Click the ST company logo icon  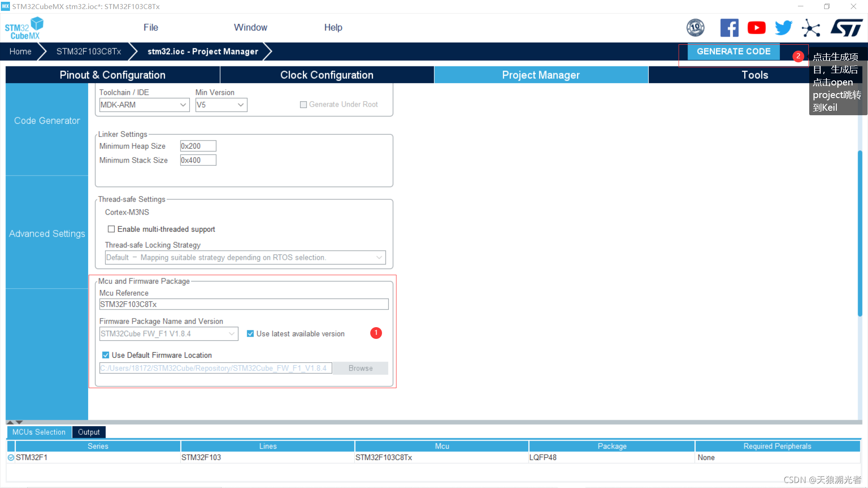tap(846, 28)
